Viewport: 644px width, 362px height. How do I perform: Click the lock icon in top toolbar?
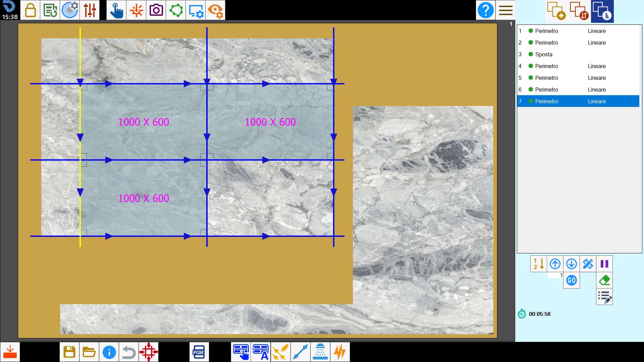pyautogui.click(x=30, y=10)
